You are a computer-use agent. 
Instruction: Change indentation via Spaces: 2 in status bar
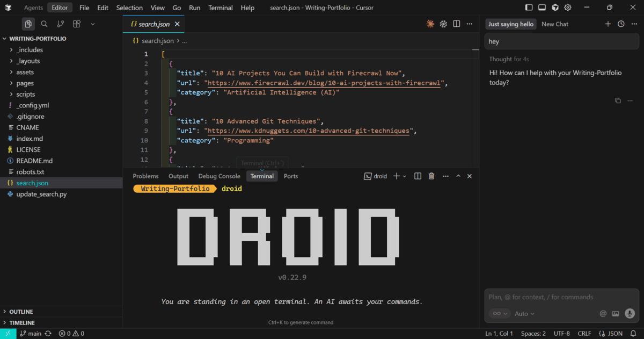pyautogui.click(x=533, y=333)
